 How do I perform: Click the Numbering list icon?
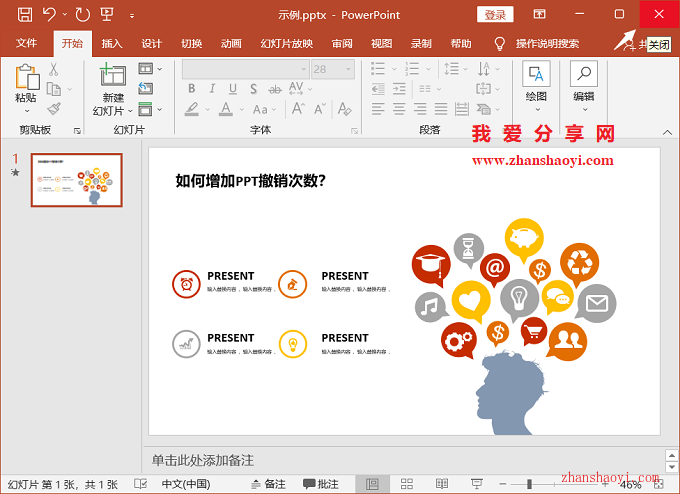412,69
